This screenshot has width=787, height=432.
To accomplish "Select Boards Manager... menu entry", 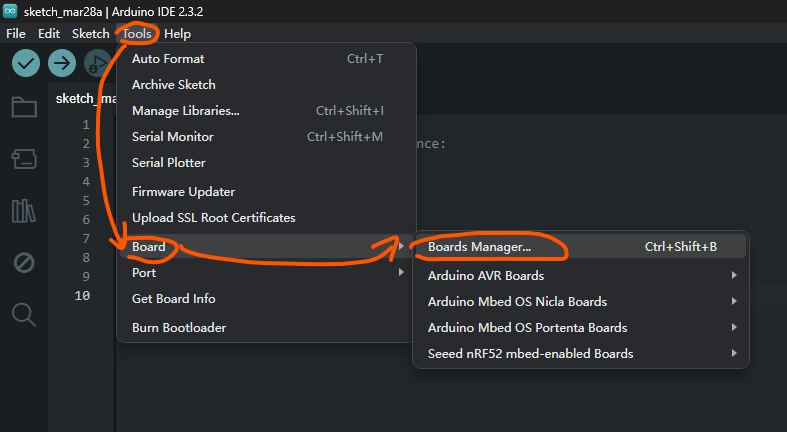I will point(480,246).
